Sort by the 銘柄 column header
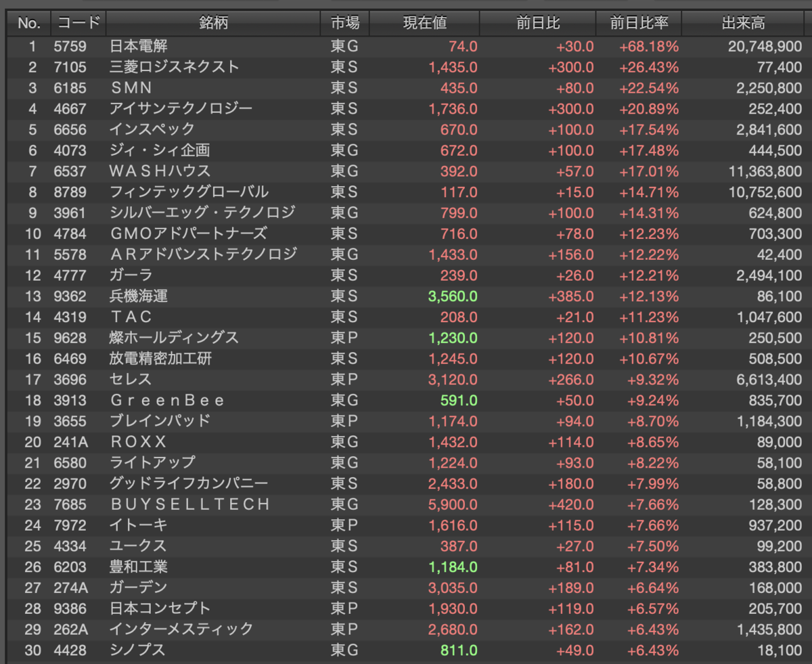The image size is (812, 664). click(x=213, y=23)
